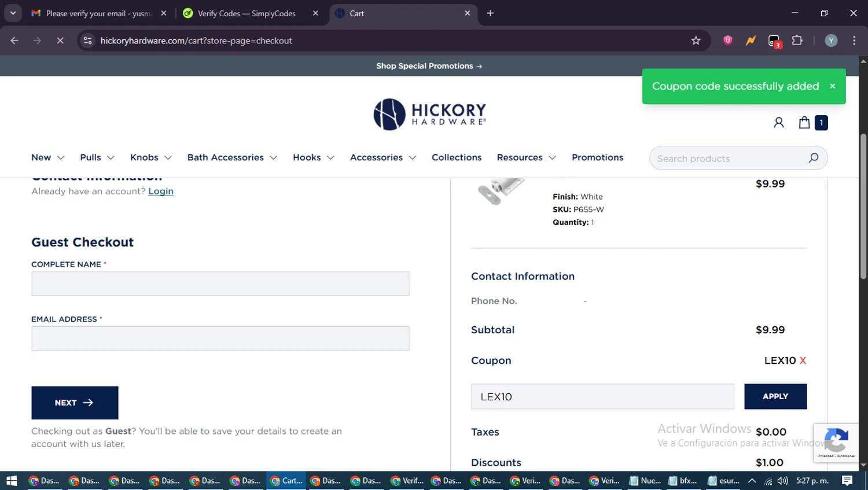Click the NEXT button

pos(75,403)
